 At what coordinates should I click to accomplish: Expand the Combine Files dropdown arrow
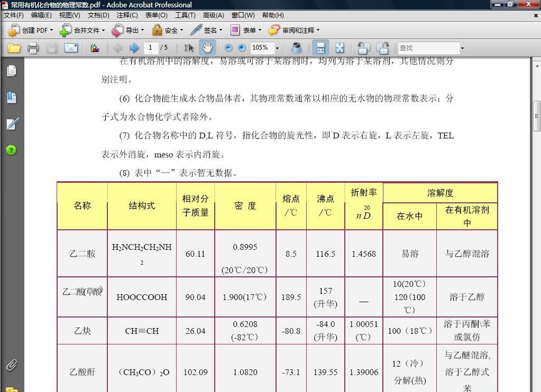(x=103, y=30)
